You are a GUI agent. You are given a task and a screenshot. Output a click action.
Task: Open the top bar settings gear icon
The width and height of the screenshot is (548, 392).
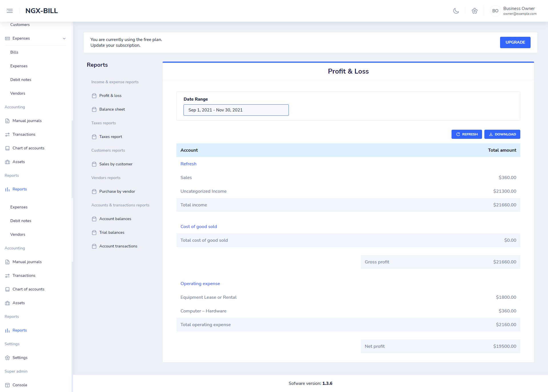tap(475, 11)
